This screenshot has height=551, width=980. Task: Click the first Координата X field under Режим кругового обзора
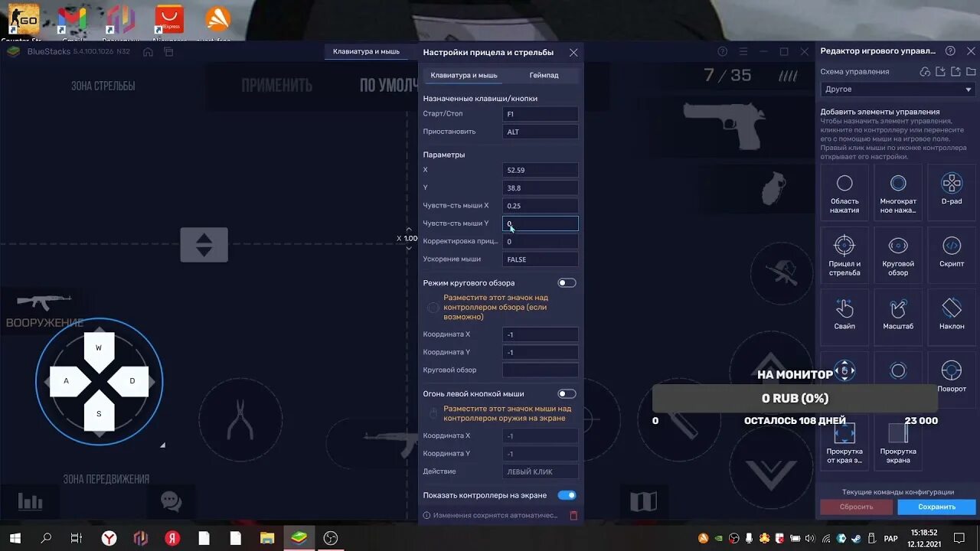pyautogui.click(x=540, y=334)
